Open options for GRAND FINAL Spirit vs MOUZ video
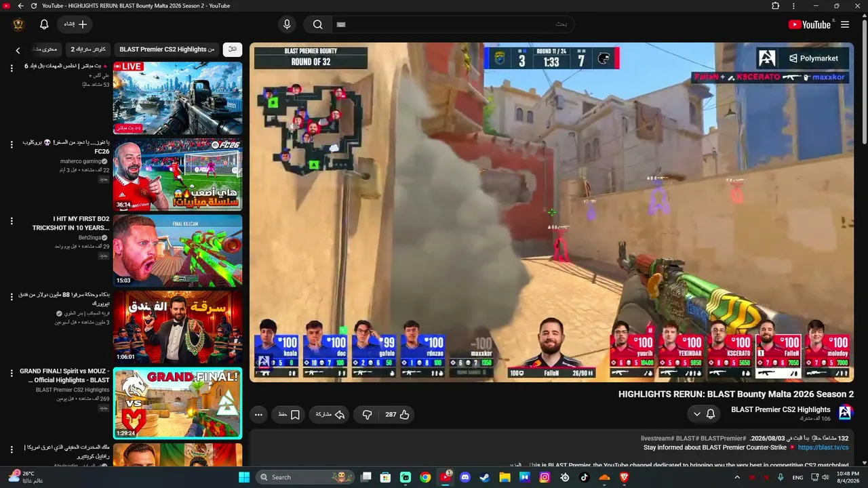Viewport: 868px width, 488px height. point(12,373)
